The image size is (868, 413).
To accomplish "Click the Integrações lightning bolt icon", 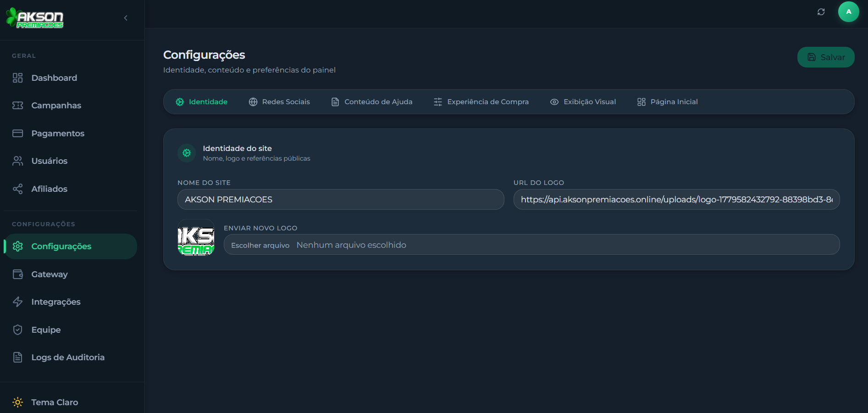I will click(17, 302).
